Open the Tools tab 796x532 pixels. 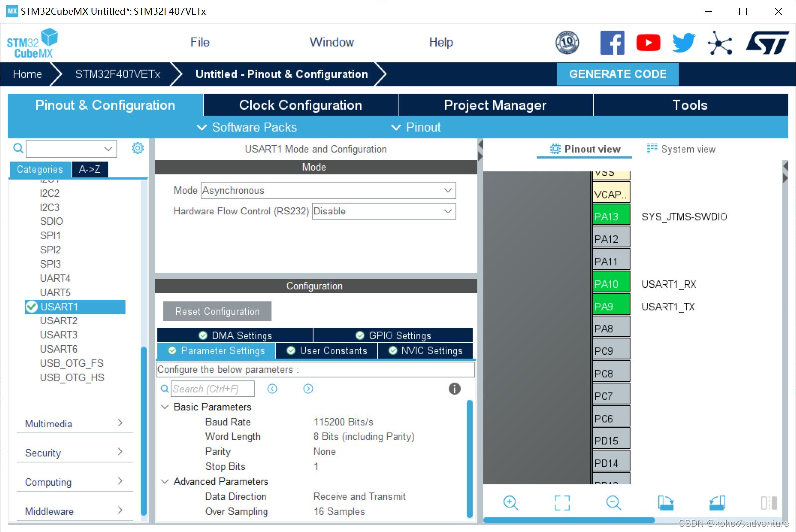[690, 105]
